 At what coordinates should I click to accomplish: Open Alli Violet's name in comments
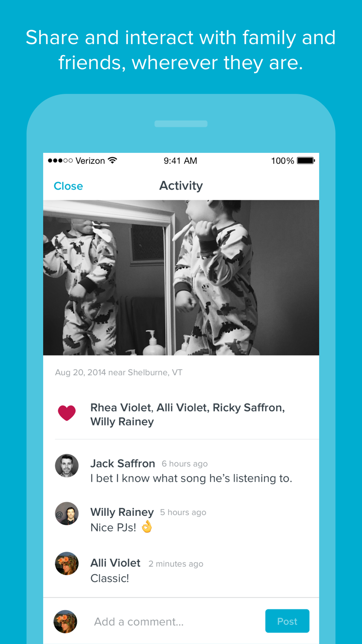tap(115, 563)
